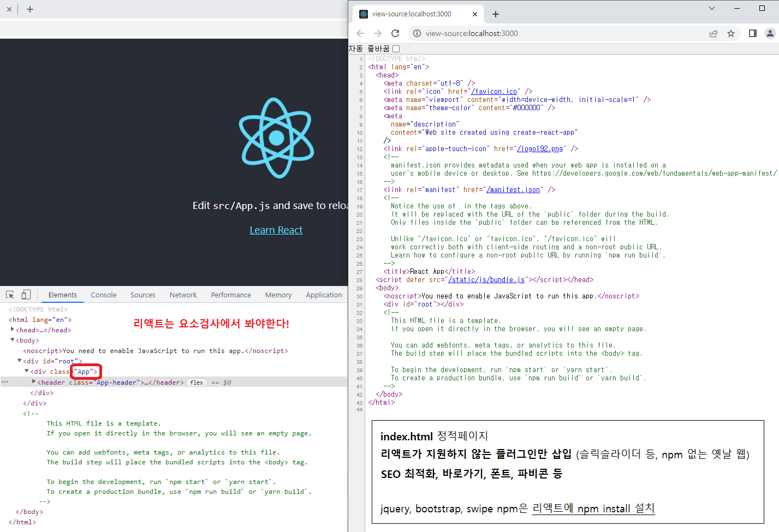Collapse the body node in Elements tree

point(13,340)
